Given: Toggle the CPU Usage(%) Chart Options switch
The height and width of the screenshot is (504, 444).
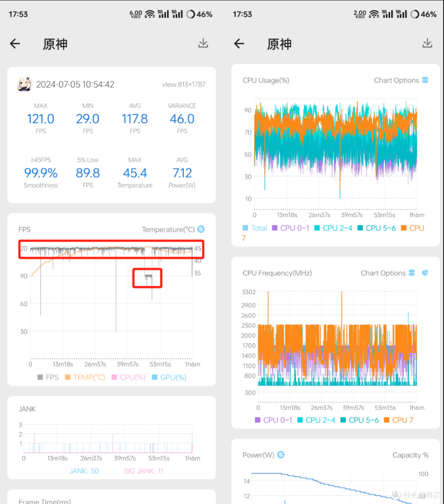Looking at the screenshot, I should click(x=425, y=80).
